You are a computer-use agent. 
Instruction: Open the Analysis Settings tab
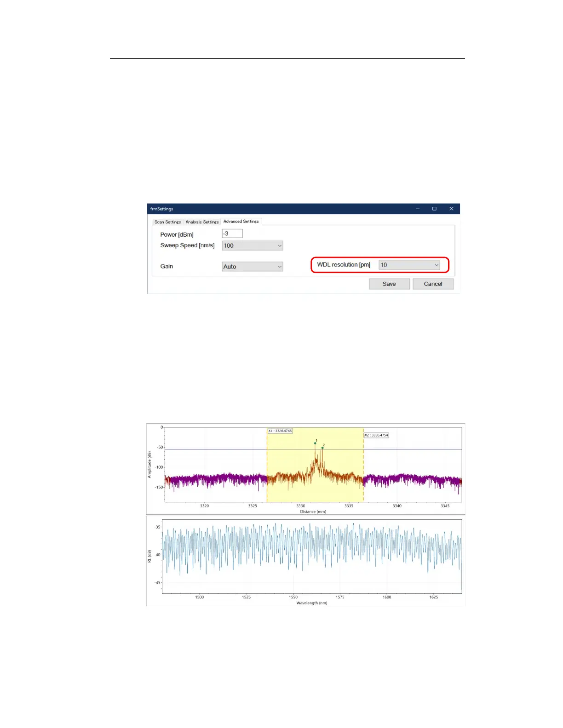(x=202, y=222)
